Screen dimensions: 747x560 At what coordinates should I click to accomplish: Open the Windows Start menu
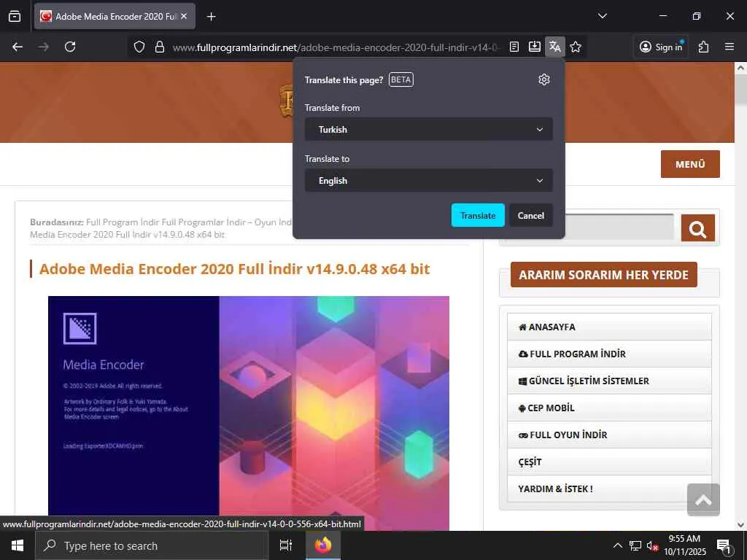(x=18, y=545)
